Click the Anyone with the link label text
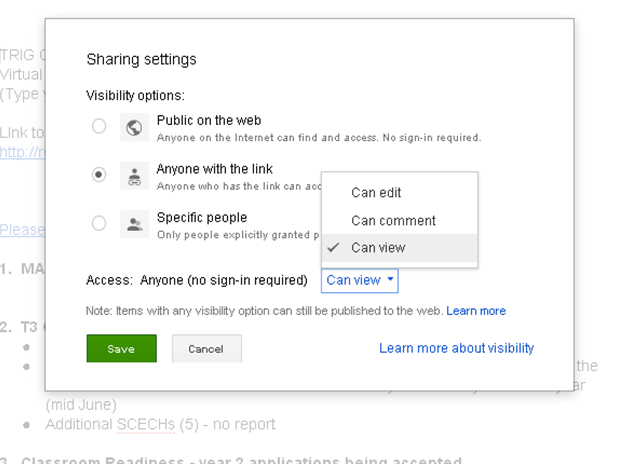This screenshot has height=464, width=620. click(214, 169)
